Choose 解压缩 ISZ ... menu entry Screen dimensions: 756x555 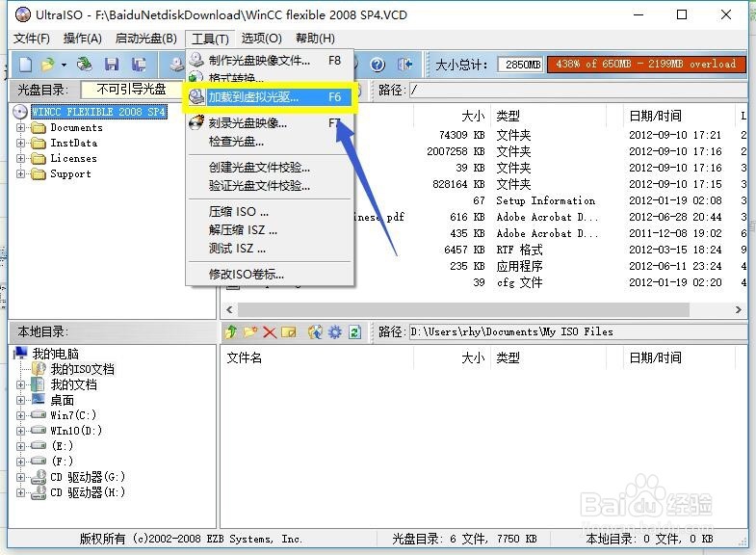tap(270, 230)
